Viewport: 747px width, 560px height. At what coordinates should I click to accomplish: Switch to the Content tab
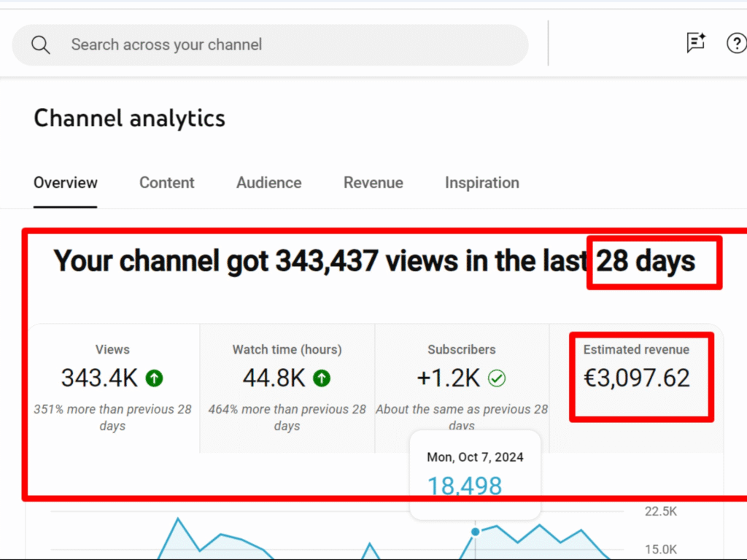pos(167,183)
